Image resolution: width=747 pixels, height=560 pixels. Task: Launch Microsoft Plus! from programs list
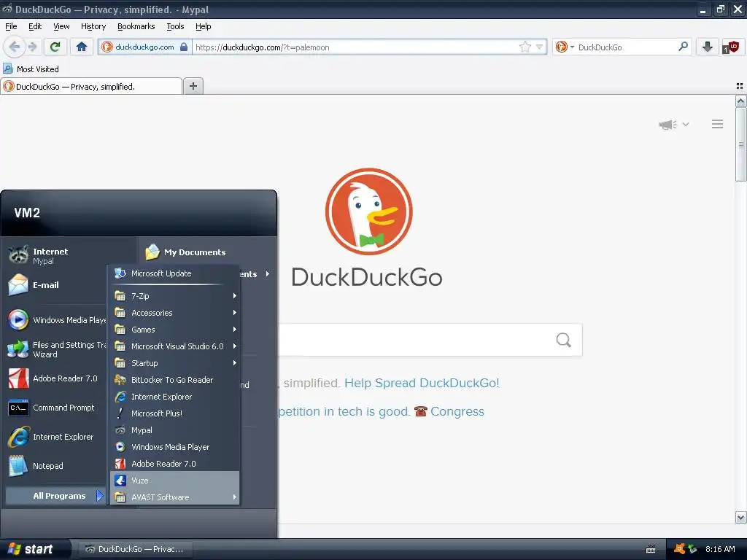click(x=174, y=413)
